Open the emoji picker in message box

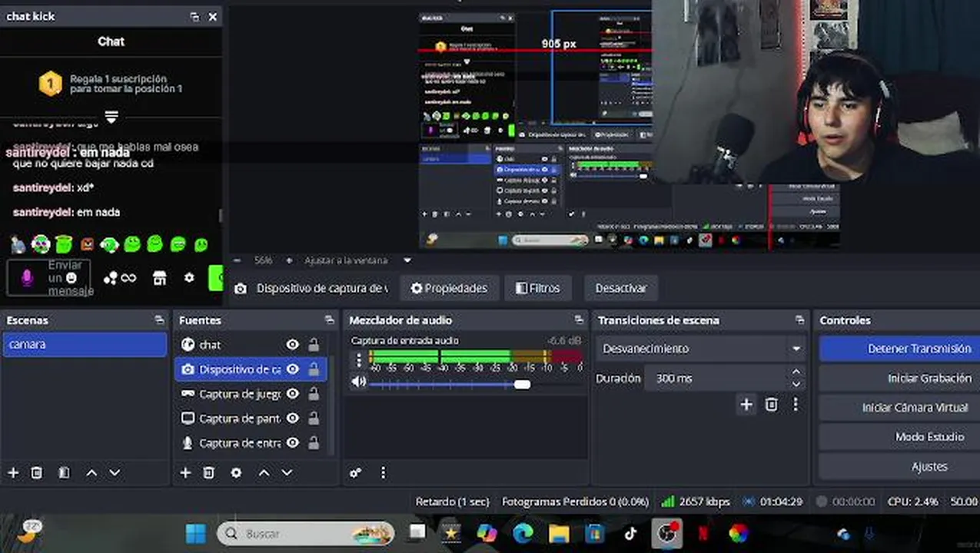pyautogui.click(x=71, y=277)
